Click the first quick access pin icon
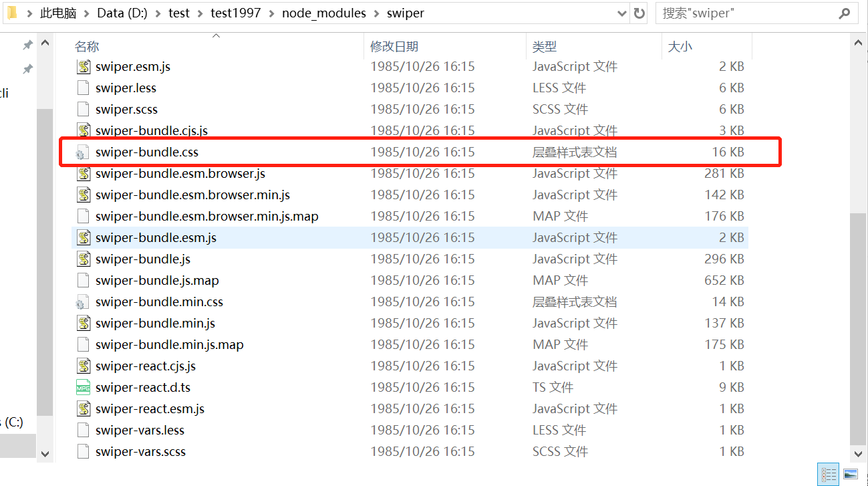Screen dimensions: 868x486 coord(27,45)
